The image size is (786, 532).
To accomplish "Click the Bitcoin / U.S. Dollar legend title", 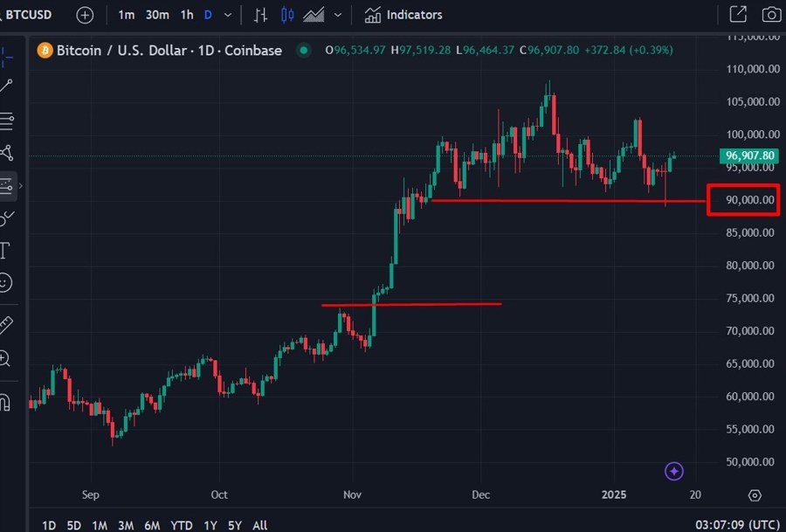I will click(x=169, y=51).
